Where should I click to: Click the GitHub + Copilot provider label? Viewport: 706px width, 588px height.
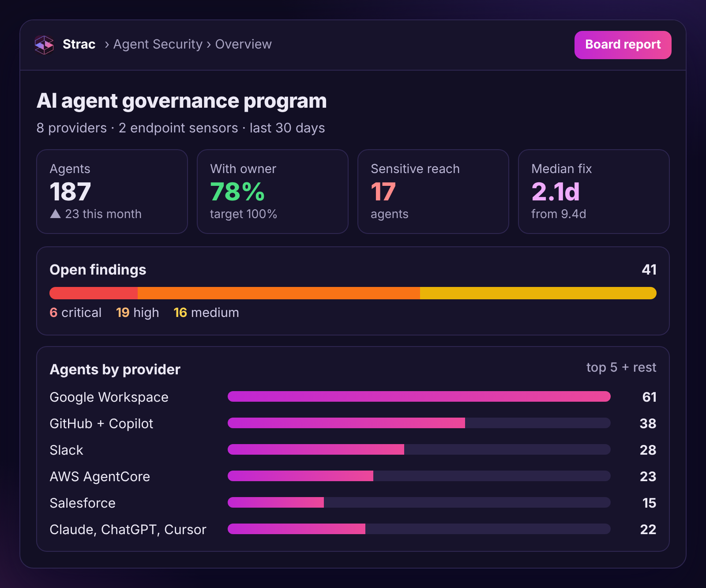click(101, 424)
